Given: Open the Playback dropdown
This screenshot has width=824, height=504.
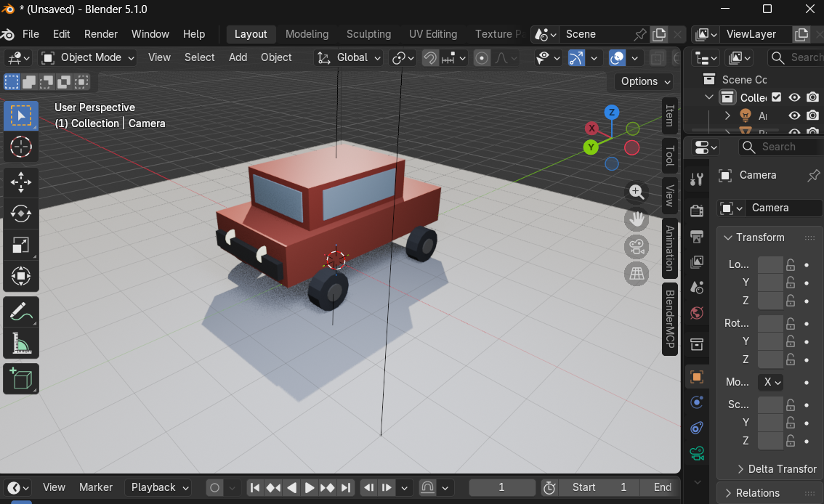Looking at the screenshot, I should pyautogui.click(x=158, y=488).
